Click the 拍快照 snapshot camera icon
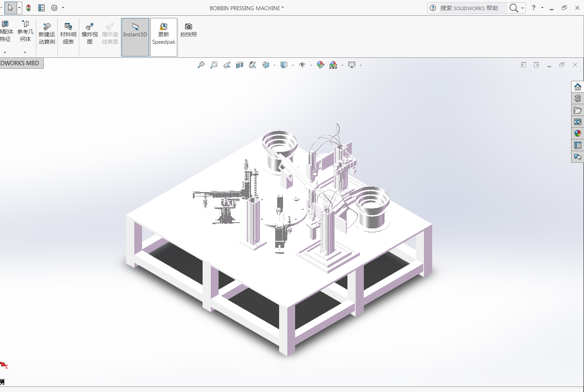 (x=189, y=30)
